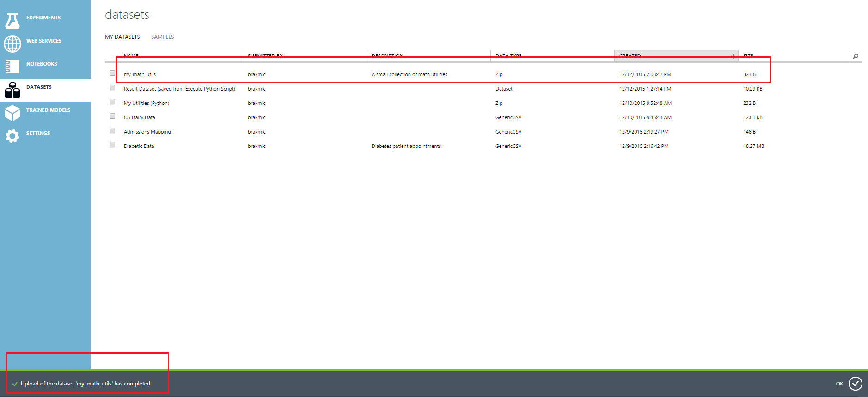Sort by Name column header
Screen dimensions: 868x397
click(x=131, y=56)
